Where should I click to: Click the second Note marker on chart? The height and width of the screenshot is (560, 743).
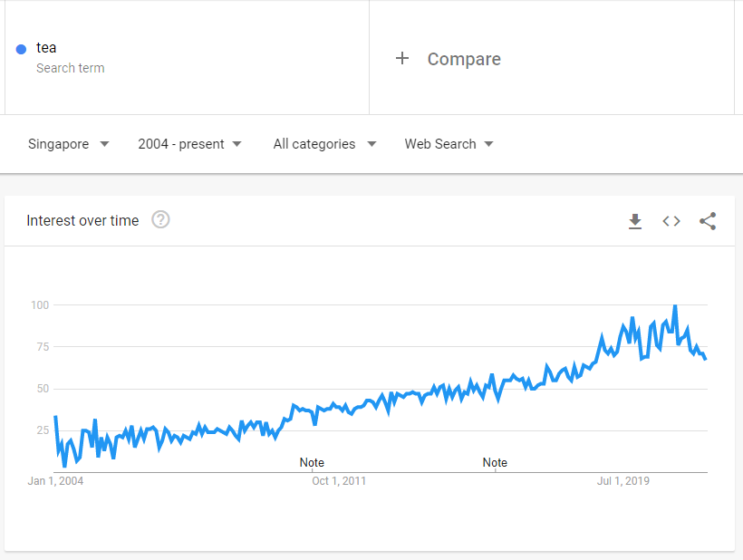(x=495, y=463)
